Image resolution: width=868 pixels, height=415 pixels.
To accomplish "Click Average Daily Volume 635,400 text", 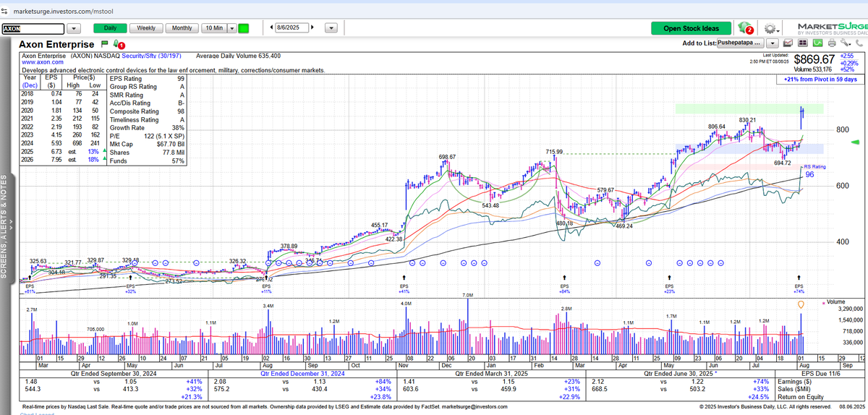I will tap(238, 56).
